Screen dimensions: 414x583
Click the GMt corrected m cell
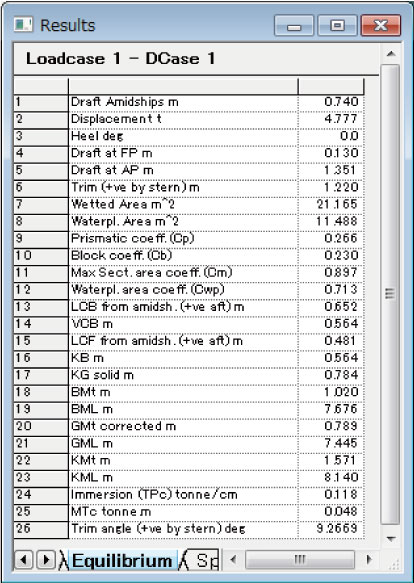(x=183, y=426)
